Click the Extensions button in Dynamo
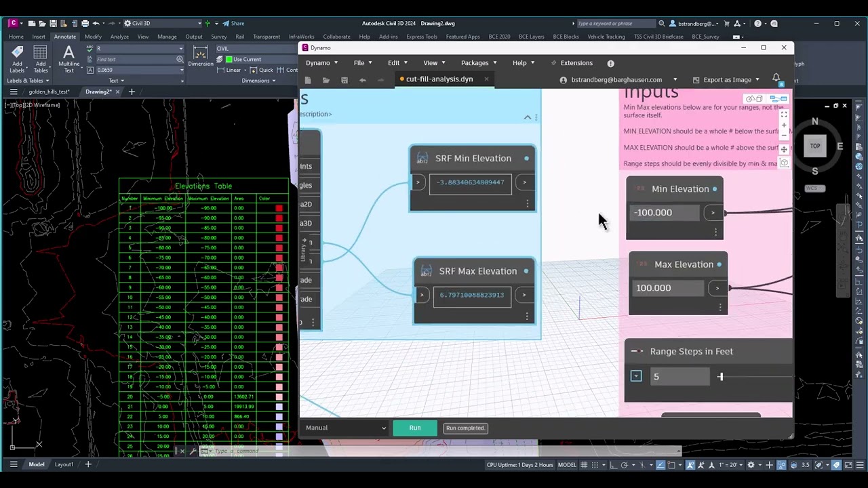The height and width of the screenshot is (488, 868). click(572, 63)
